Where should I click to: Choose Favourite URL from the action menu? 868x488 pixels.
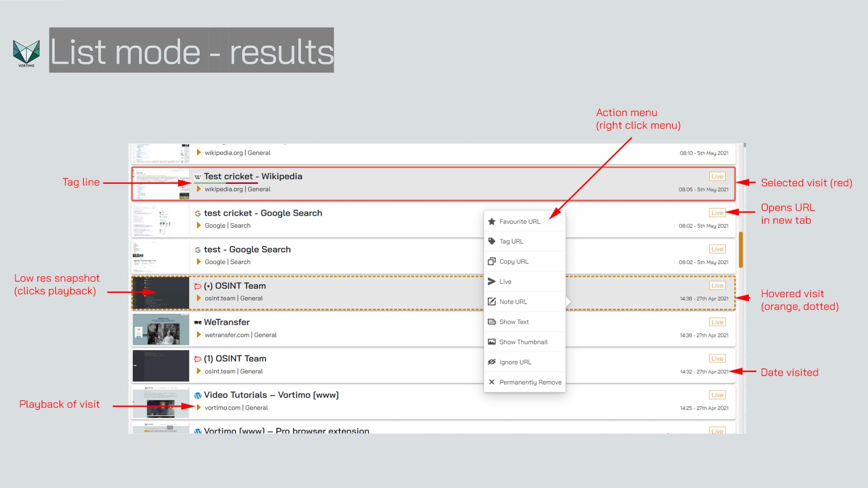pos(525,221)
